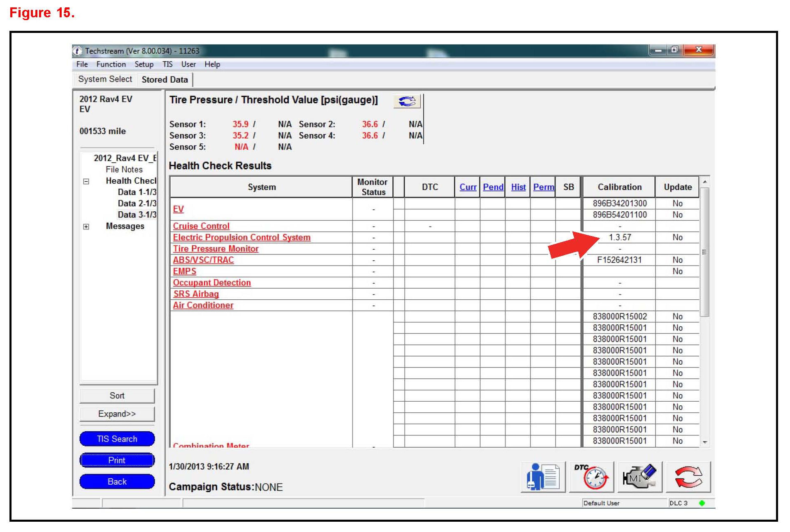790x532 pixels.
Task: Click the red refresh arrows icon
Action: [688, 477]
